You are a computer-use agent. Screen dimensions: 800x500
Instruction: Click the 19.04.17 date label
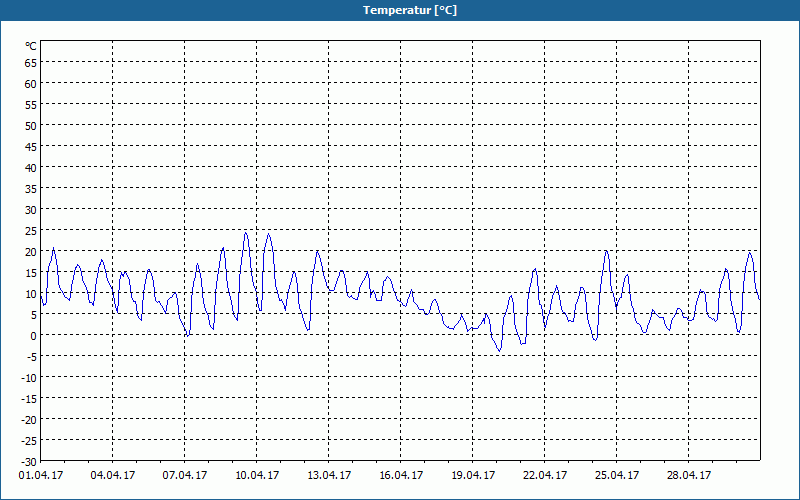[472, 475]
